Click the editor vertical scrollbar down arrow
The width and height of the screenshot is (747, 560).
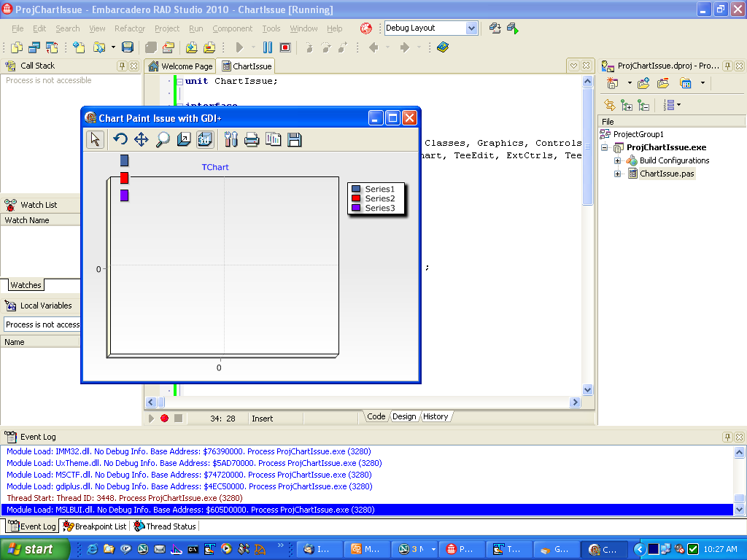[587, 389]
